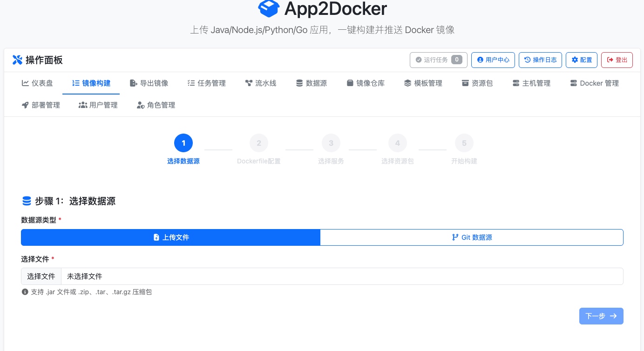
Task: Open the 任务管理 tab
Action: [206, 83]
